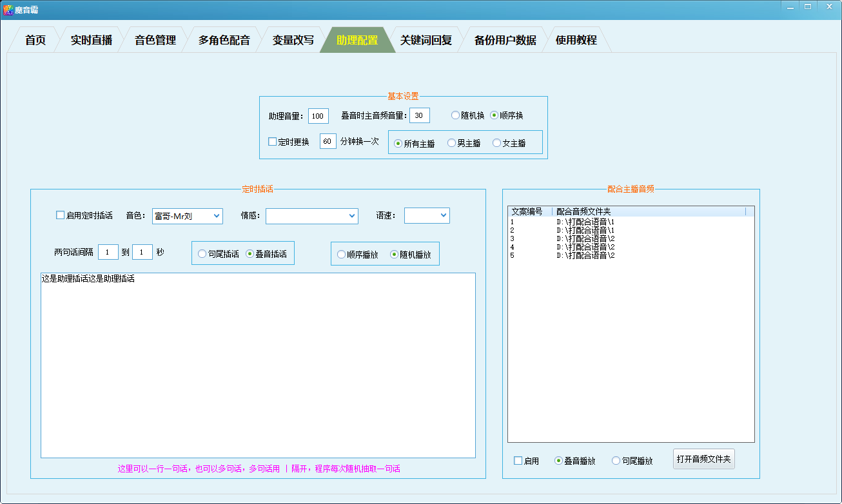Choose 顺序播放 playback mode
This screenshot has height=504, width=842.
(x=342, y=255)
